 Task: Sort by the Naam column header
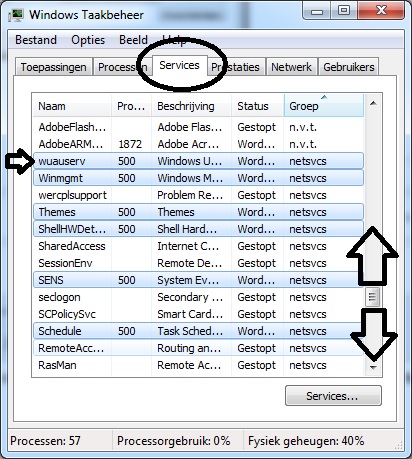tap(72, 106)
